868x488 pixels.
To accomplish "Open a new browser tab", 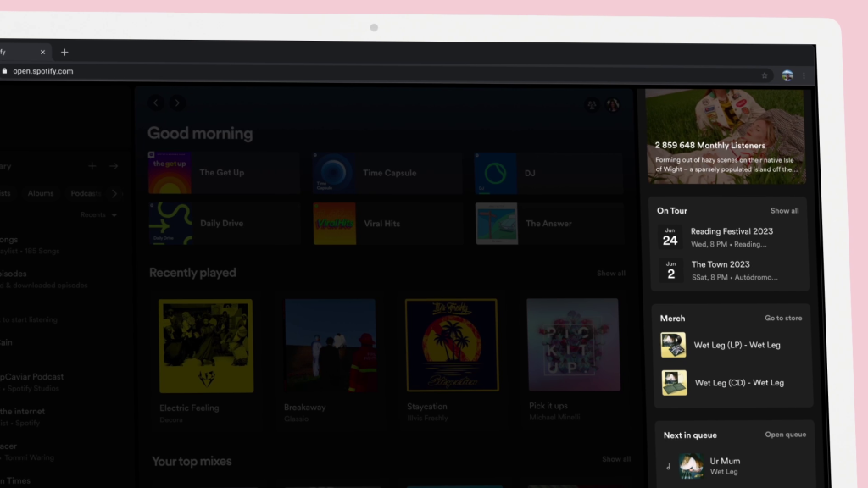I will click(x=64, y=53).
